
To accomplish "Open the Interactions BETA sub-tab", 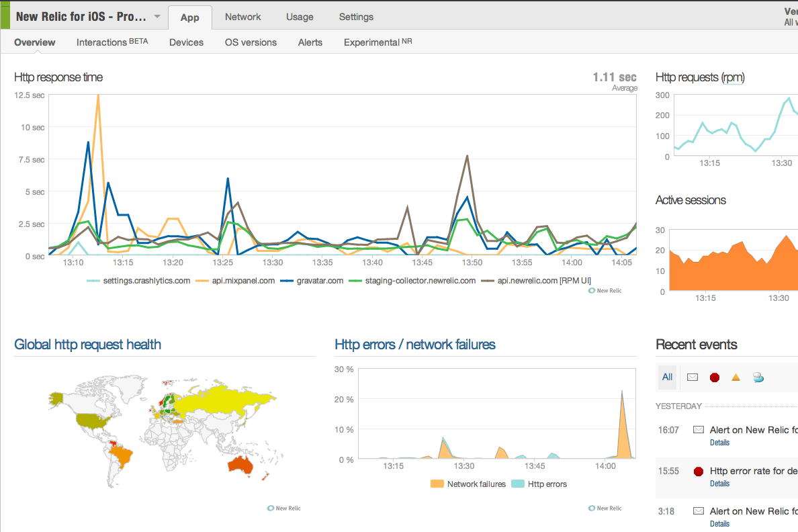I will 112,42.
